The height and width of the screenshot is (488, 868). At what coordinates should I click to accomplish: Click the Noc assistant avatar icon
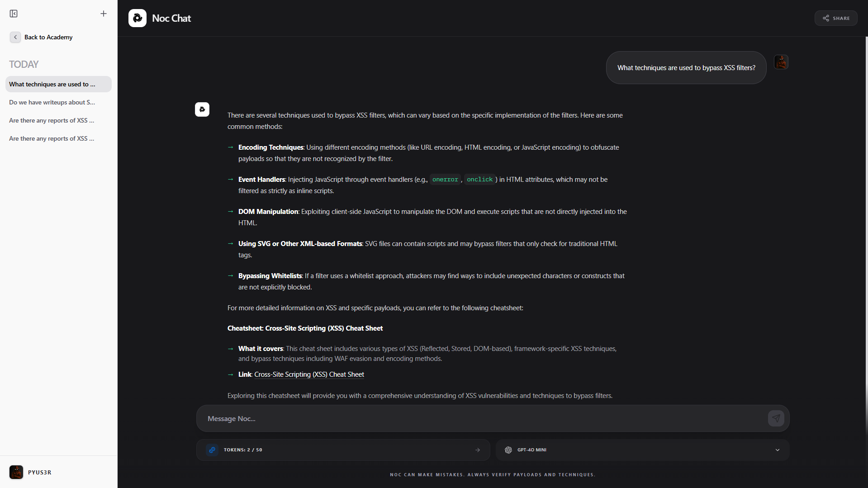(202, 109)
